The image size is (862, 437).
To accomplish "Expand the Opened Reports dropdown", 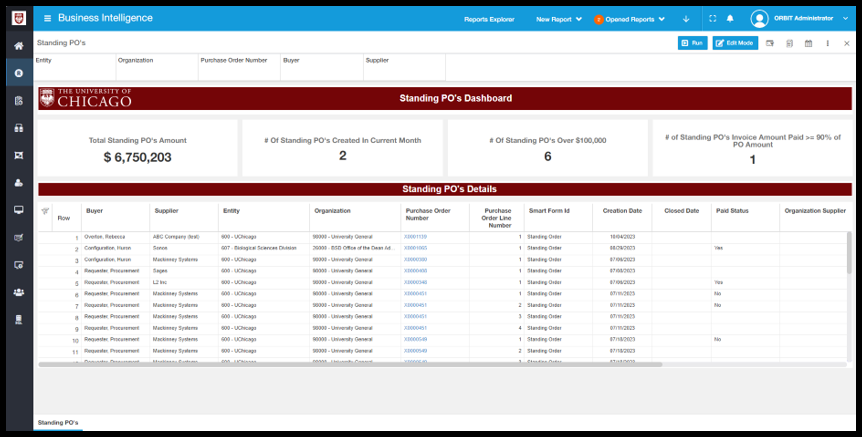I will point(630,19).
